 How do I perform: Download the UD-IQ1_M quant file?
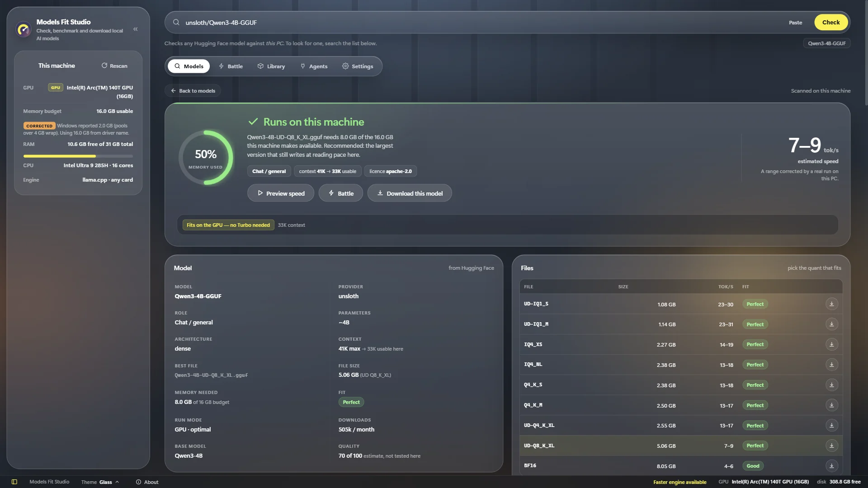point(831,324)
